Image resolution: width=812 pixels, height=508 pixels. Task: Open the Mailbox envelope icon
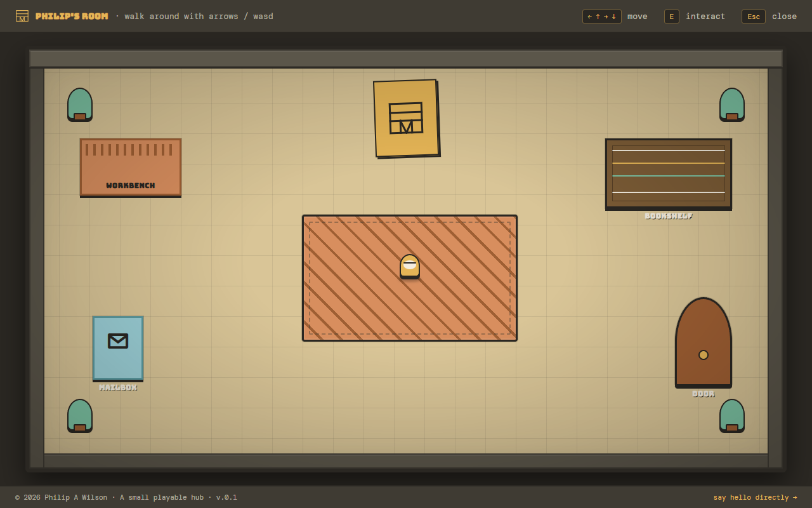(x=118, y=341)
